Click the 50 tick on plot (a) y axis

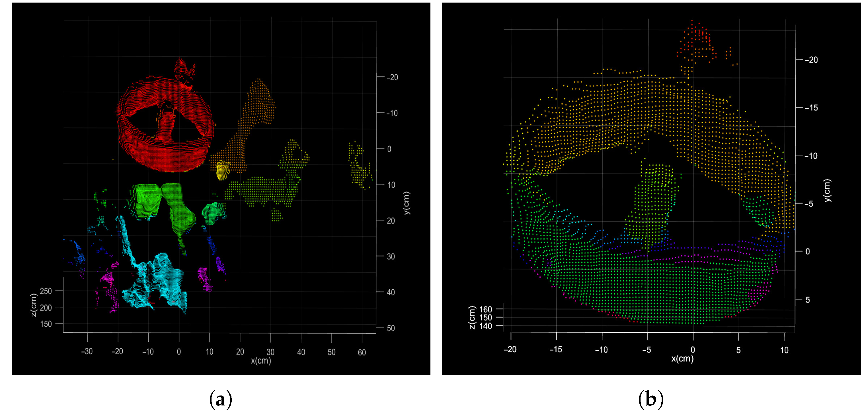(x=391, y=328)
